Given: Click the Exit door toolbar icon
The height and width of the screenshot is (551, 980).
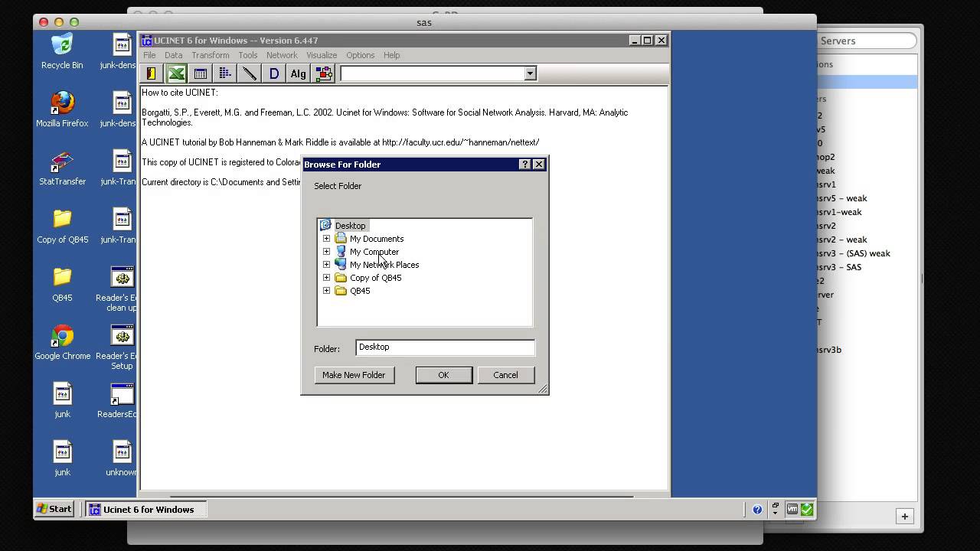Looking at the screenshot, I should click(x=152, y=73).
